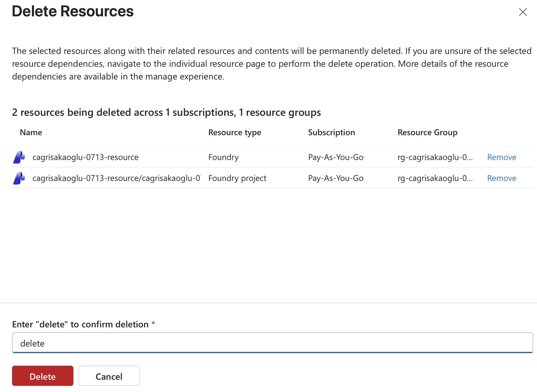Click Foundry resource type label

tap(223, 157)
